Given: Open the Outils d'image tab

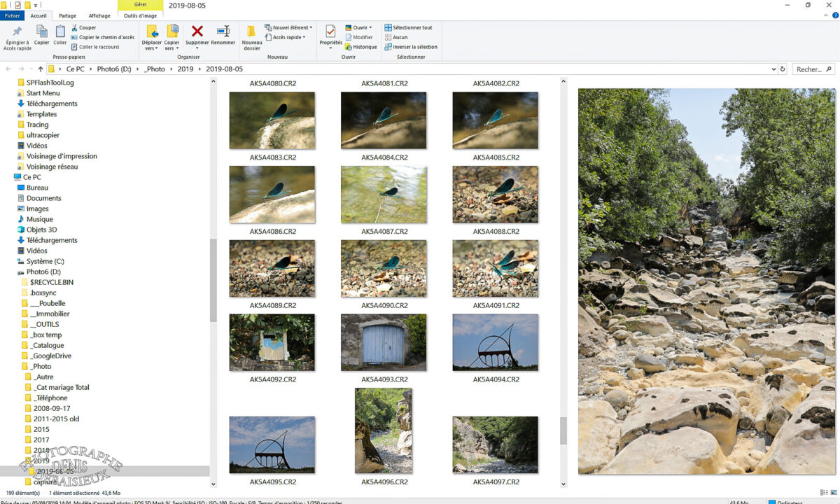Looking at the screenshot, I should 140,15.
